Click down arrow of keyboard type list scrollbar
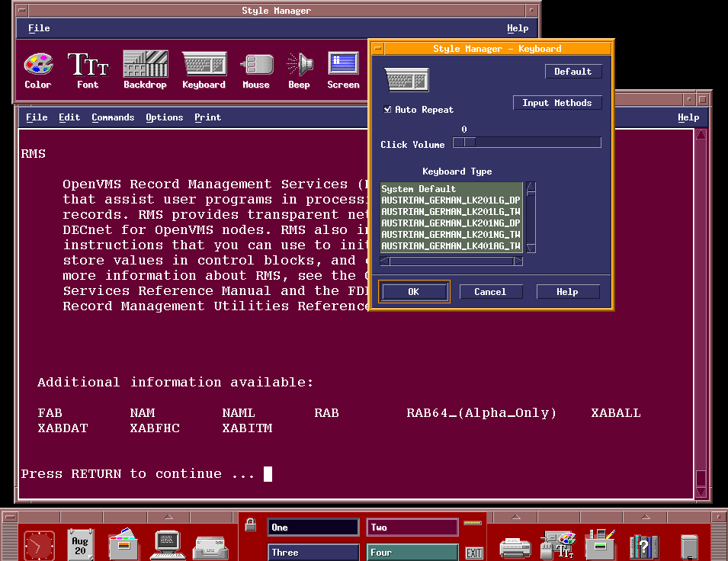 [x=531, y=248]
